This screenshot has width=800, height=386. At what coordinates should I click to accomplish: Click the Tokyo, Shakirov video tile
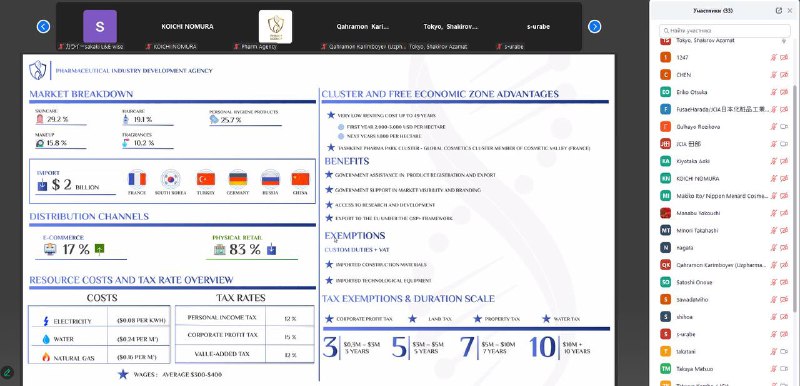tap(451, 27)
